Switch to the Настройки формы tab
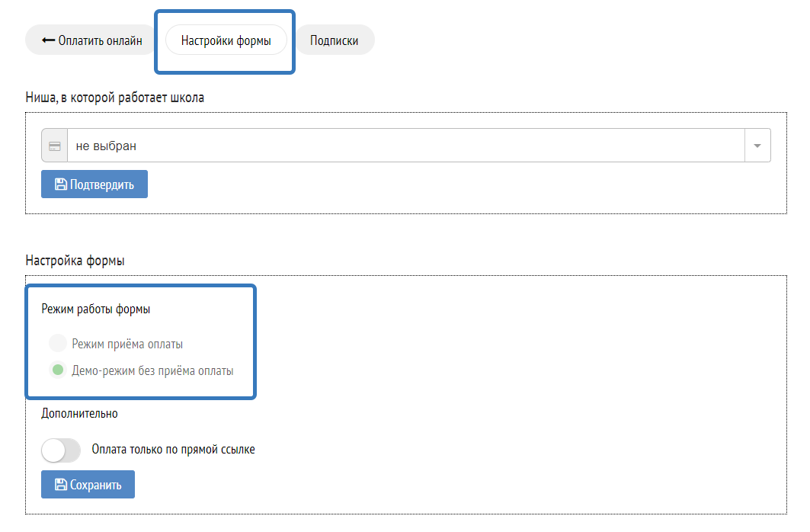 (x=226, y=40)
